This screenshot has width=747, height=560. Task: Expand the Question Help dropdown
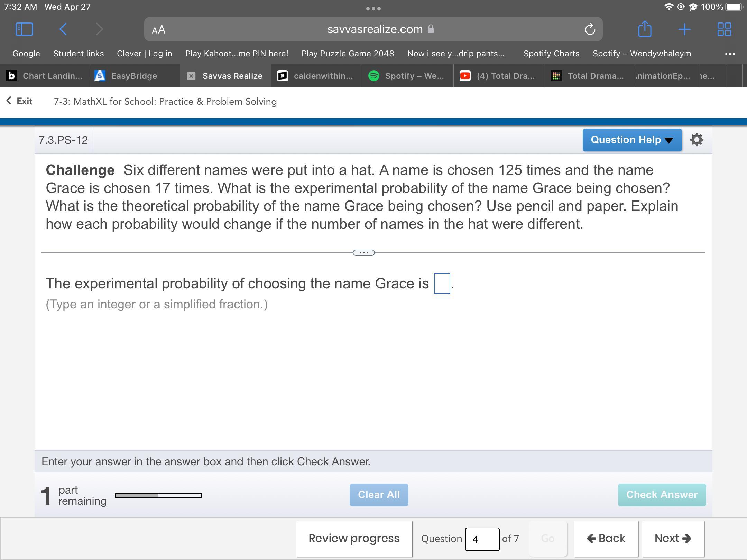[632, 140]
